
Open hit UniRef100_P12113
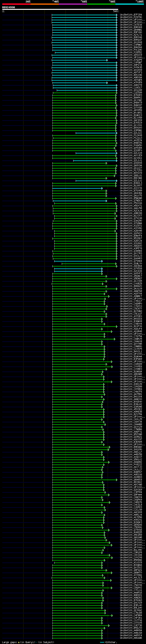point(131,138)
